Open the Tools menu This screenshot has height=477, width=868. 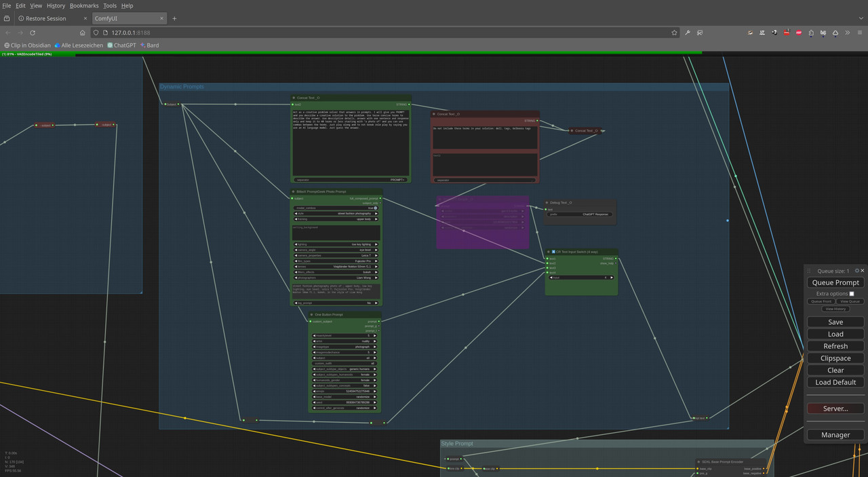(110, 5)
